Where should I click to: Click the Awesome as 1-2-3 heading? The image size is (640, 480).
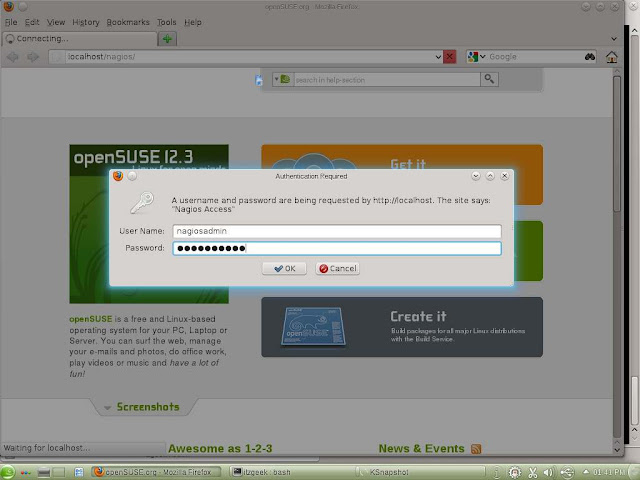[x=220, y=449]
